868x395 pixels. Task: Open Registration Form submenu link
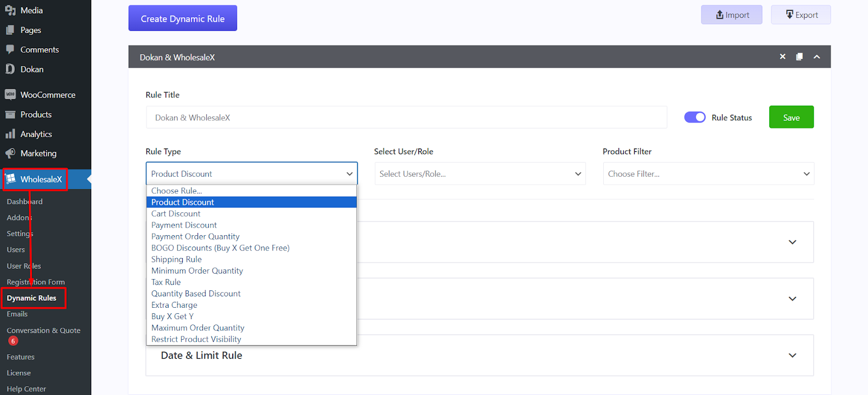tap(36, 282)
